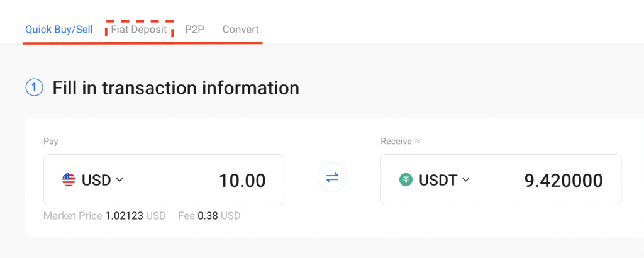The width and height of the screenshot is (644, 258).
Task: Click the USDT coin label
Action: click(438, 180)
